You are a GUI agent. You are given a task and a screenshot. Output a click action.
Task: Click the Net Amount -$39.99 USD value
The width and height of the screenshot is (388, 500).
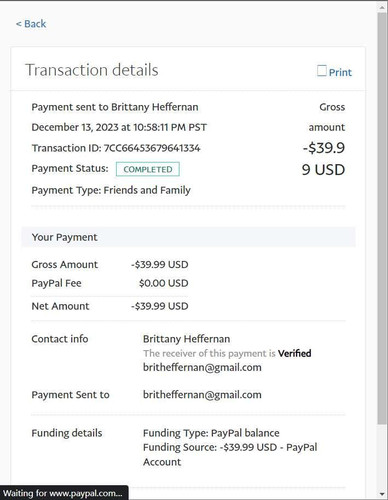click(160, 306)
